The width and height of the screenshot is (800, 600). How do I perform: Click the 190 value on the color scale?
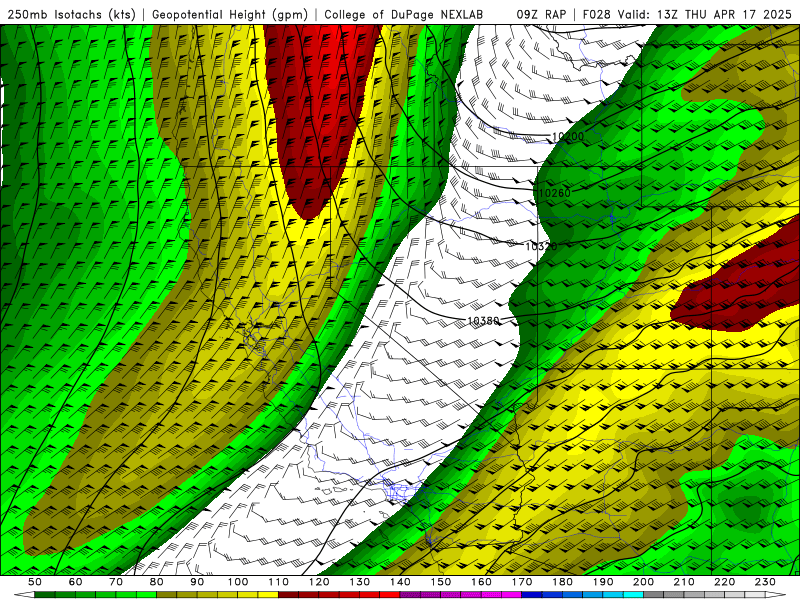tap(603, 582)
